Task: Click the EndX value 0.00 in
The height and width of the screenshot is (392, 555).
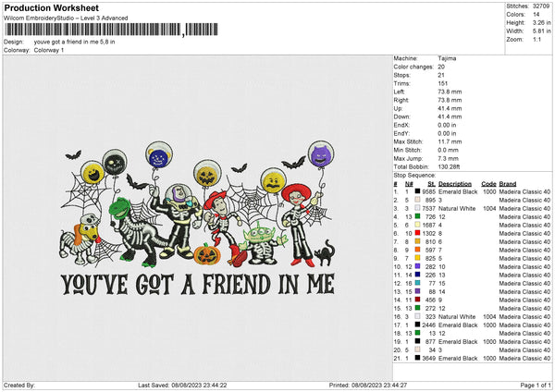Action: point(447,125)
